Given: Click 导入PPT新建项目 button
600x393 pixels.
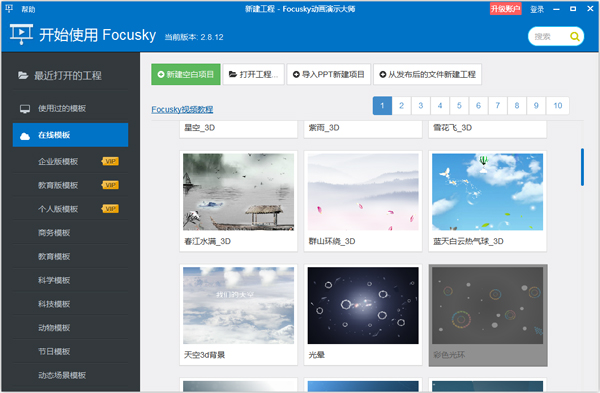Looking at the screenshot, I should click(329, 74).
